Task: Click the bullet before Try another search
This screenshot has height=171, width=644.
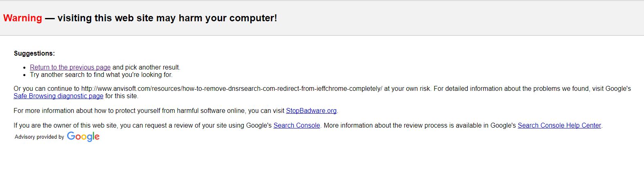Action: [x=26, y=75]
